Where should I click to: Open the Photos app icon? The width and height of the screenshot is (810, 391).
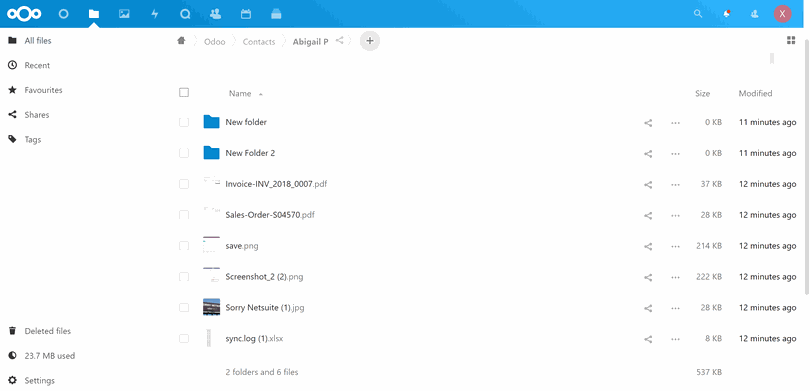click(124, 14)
